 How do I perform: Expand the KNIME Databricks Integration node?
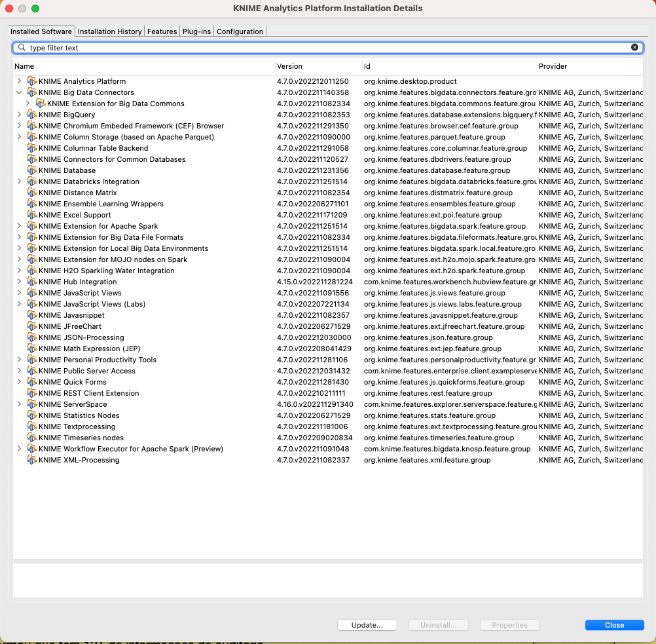(19, 181)
